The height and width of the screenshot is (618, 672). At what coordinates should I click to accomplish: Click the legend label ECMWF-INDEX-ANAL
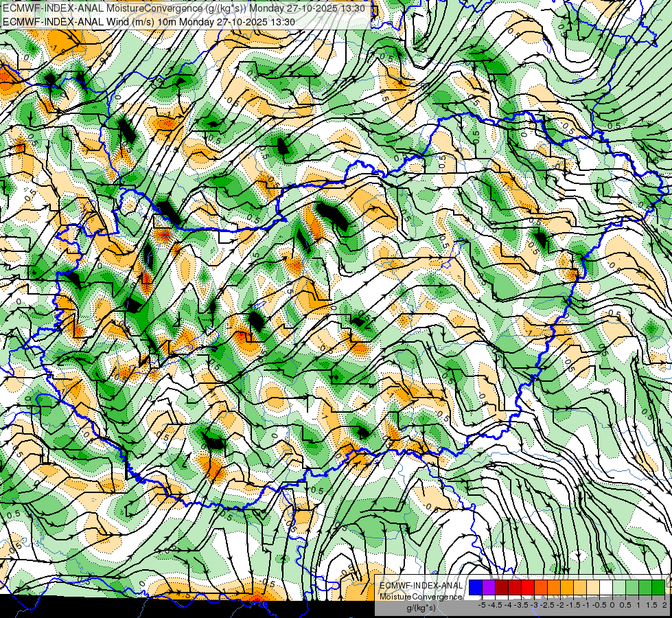click(421, 586)
